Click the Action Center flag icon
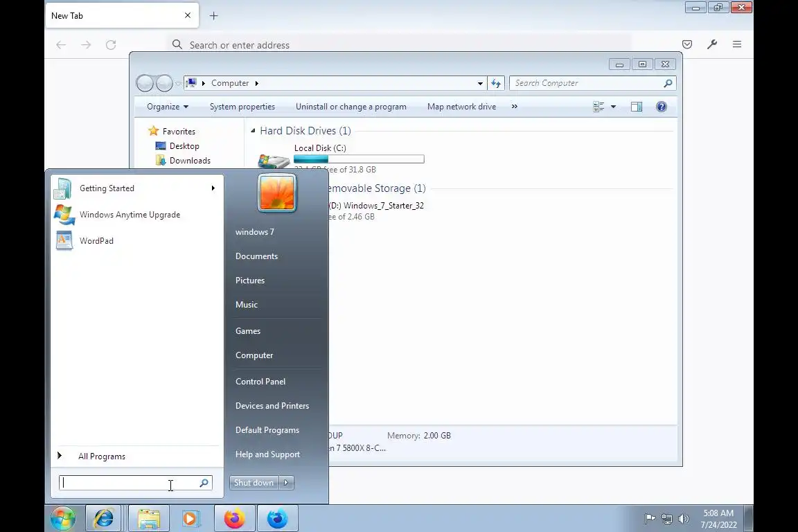Screen dimensions: 798x532 pos(650,519)
